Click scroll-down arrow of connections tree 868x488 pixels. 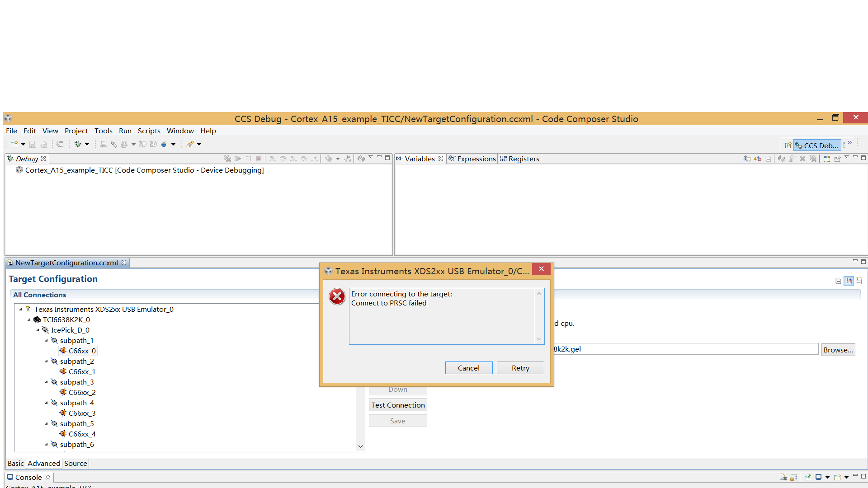[360, 446]
